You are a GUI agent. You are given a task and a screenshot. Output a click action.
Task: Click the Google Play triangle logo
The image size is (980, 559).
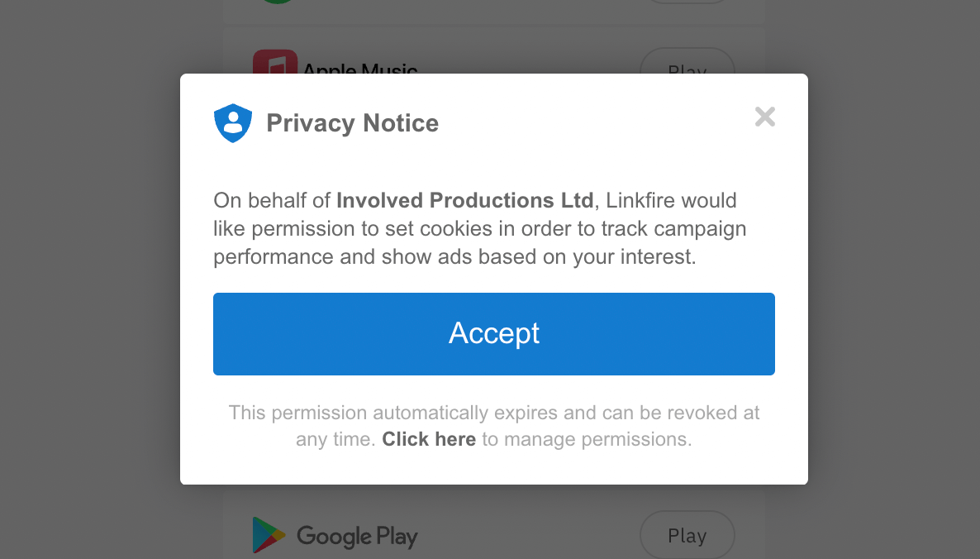pyautogui.click(x=269, y=535)
